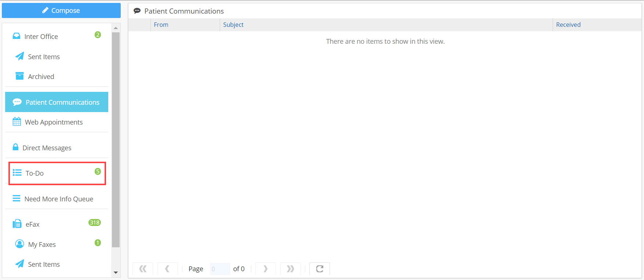The width and height of the screenshot is (644, 280).
Task: Click the My Faxes badge showing 1
Action: pos(98,243)
